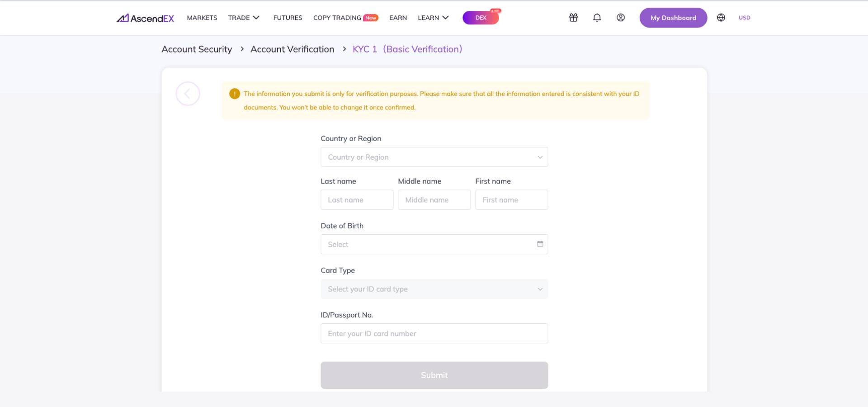The height and width of the screenshot is (407, 868).
Task: Expand the TRADE menu
Action: pos(244,18)
